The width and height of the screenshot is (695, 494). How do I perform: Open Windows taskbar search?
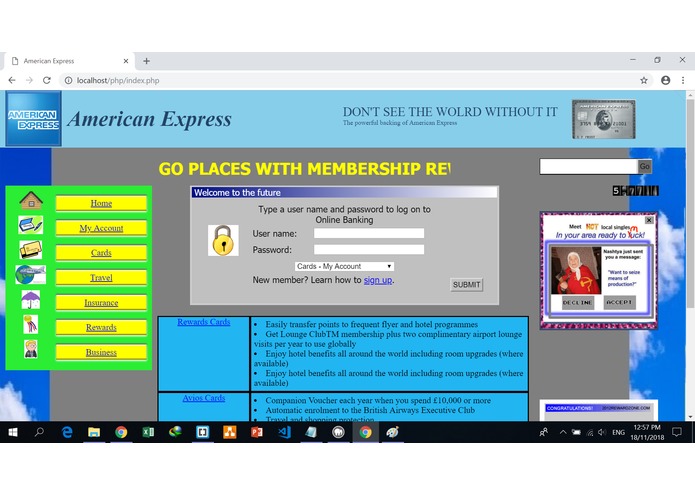[x=39, y=432]
